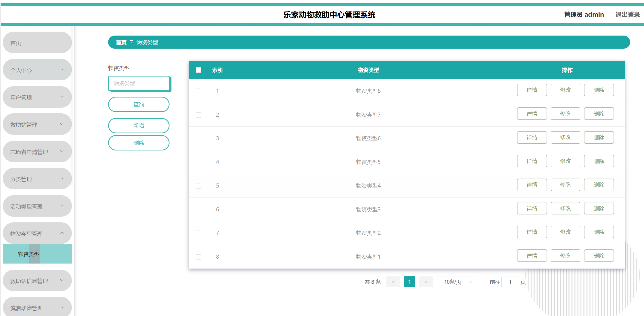Go to 首页 in the sidebar

point(37,43)
